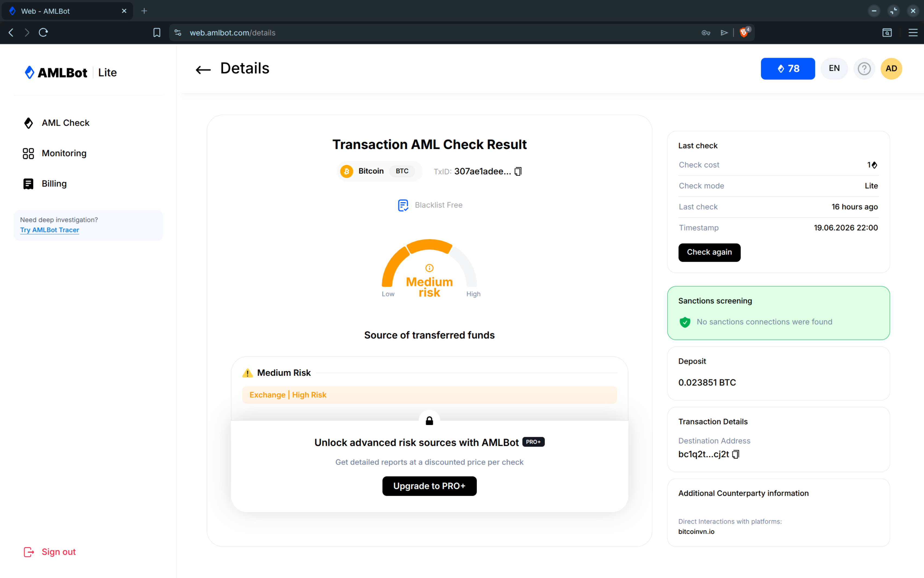
Task: Click the PRO+ badge
Action: tap(533, 442)
